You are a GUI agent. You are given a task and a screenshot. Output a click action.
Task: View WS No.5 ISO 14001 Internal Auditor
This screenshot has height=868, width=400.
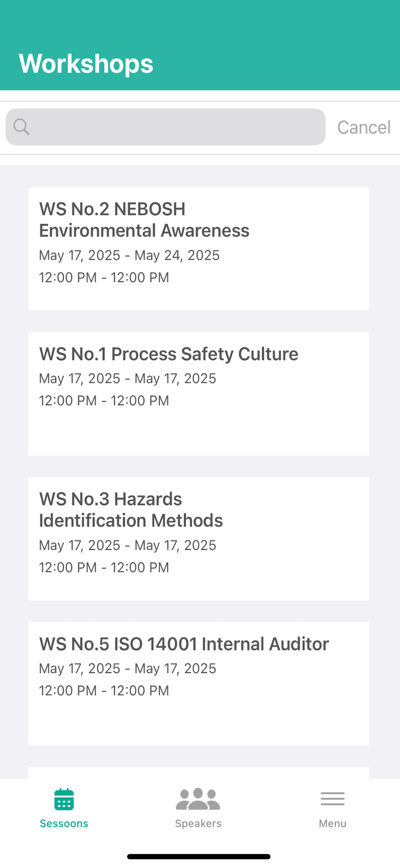coord(198,684)
